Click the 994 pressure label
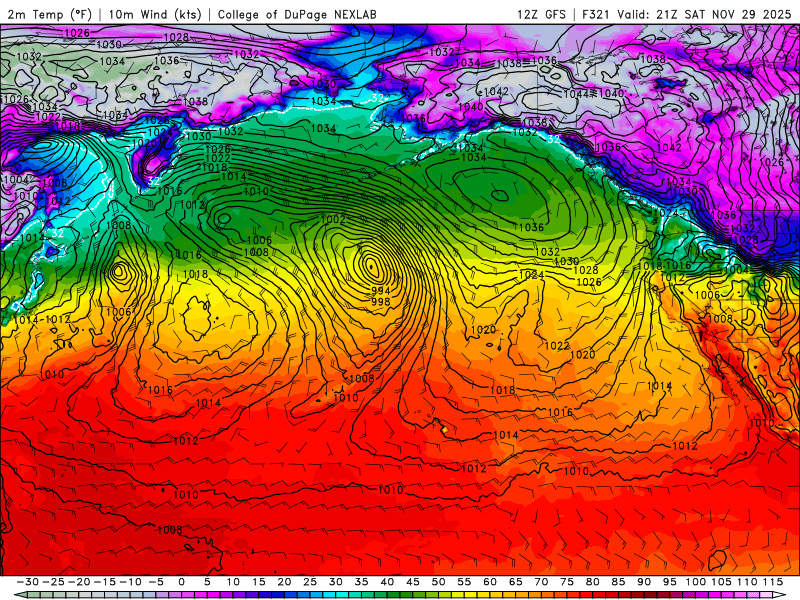 pyautogui.click(x=381, y=290)
